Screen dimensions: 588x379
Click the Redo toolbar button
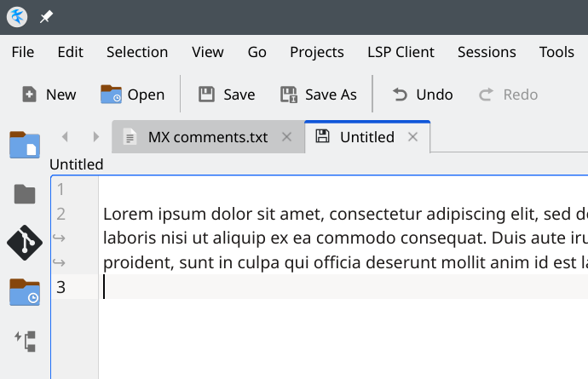[x=508, y=95]
